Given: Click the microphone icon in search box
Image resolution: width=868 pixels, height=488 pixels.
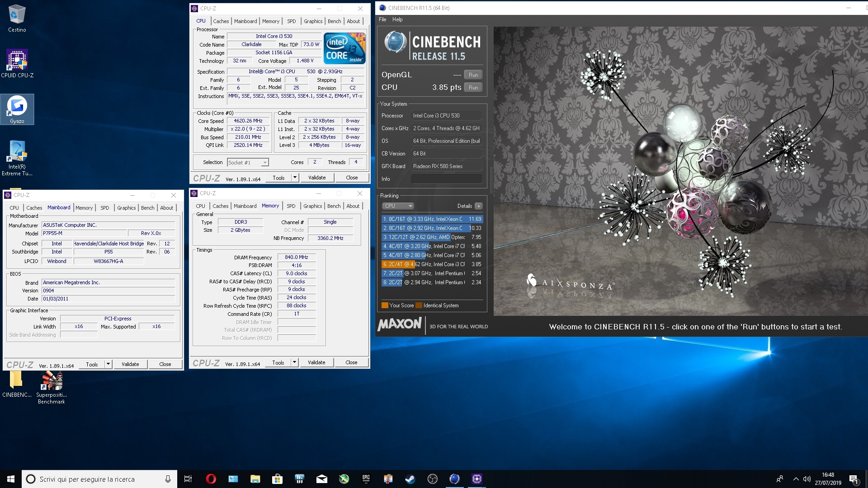Looking at the screenshot, I should pos(168,479).
